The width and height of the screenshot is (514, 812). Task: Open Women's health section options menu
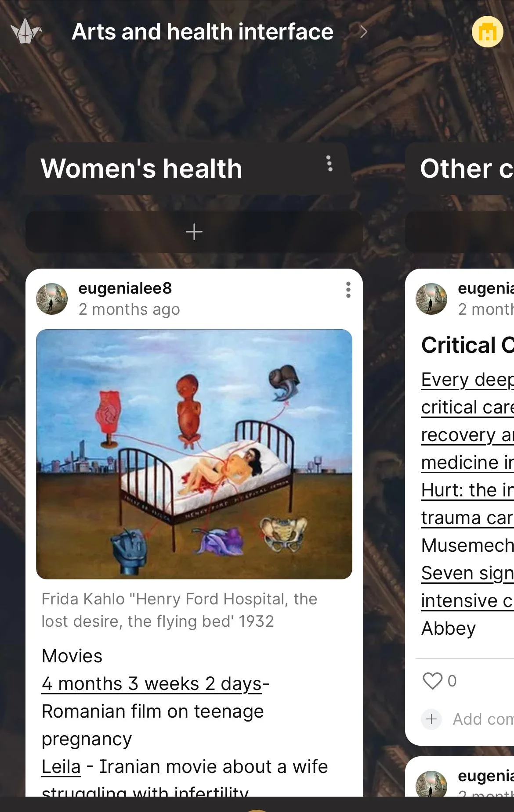pos(329,164)
